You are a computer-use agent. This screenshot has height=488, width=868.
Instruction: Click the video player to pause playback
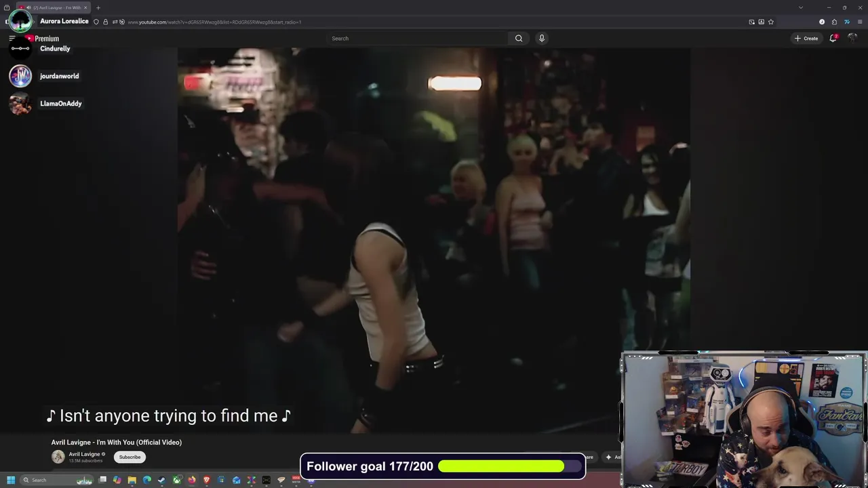434,241
